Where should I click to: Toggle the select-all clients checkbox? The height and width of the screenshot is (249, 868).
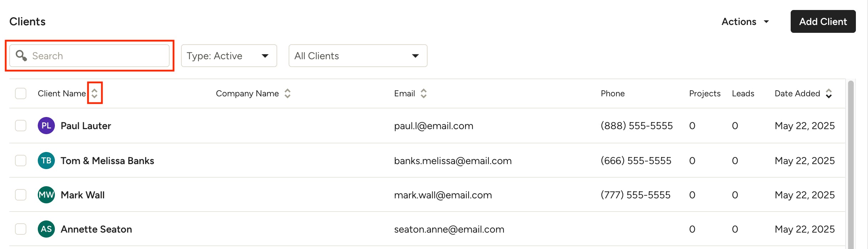[21, 93]
